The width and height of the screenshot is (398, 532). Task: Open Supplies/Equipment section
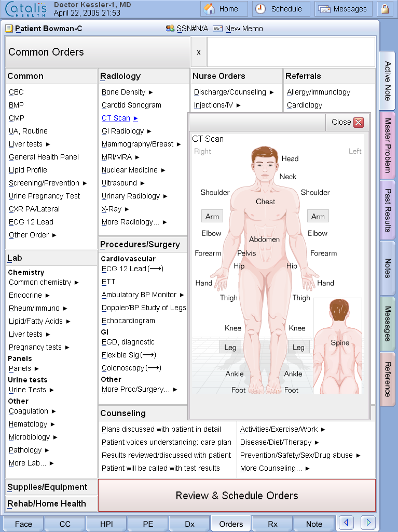click(51, 487)
